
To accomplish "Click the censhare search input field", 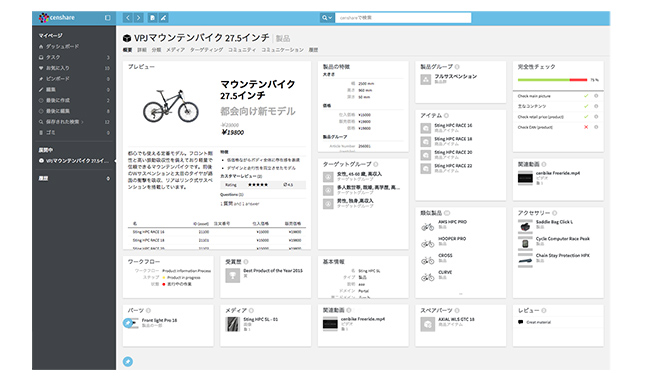I will tap(403, 18).
